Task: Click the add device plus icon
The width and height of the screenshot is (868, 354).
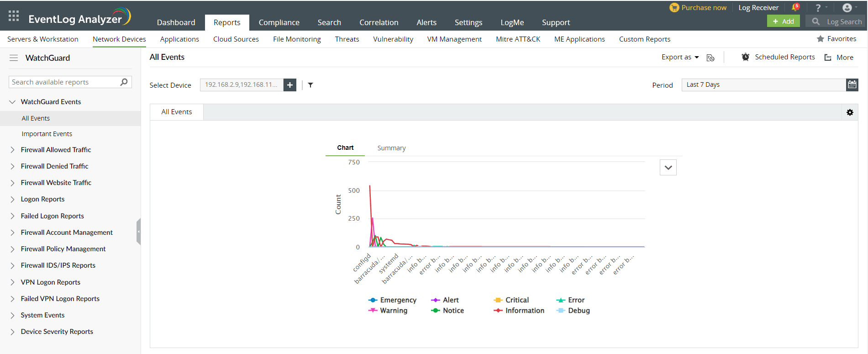Action: [290, 85]
